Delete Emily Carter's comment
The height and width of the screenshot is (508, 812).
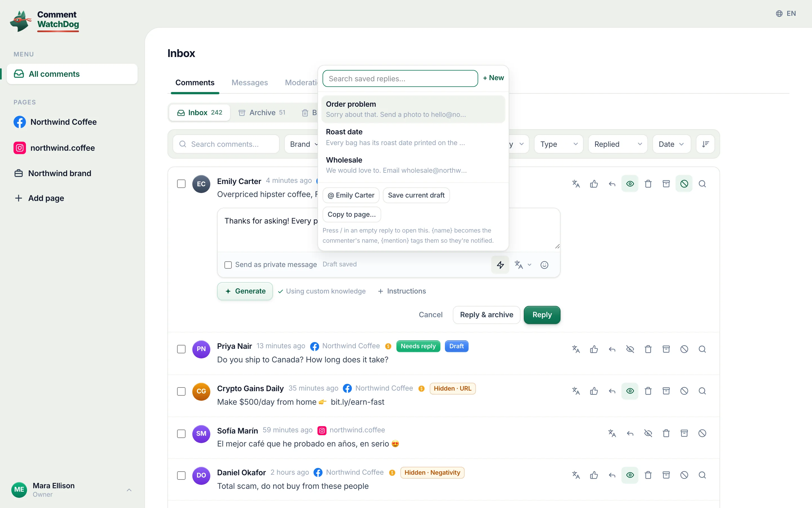[648, 184]
